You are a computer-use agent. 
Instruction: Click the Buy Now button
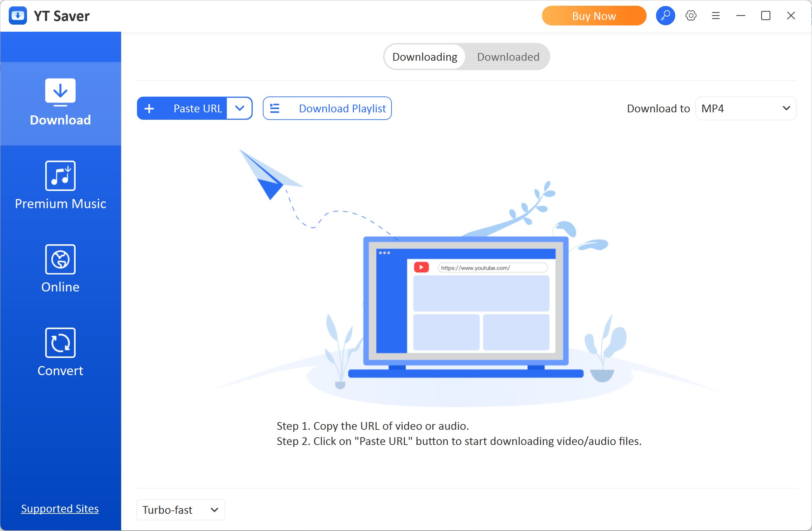594,16
